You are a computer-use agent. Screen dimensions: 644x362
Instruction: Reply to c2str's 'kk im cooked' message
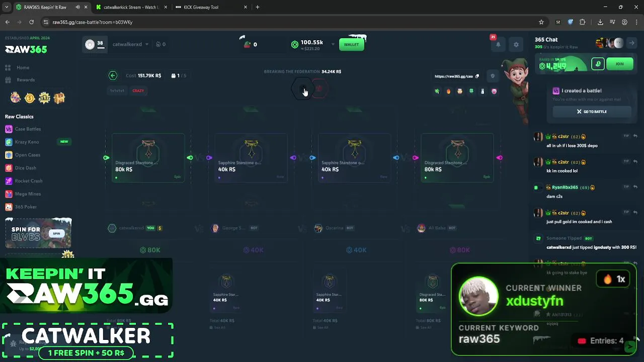[635, 161]
